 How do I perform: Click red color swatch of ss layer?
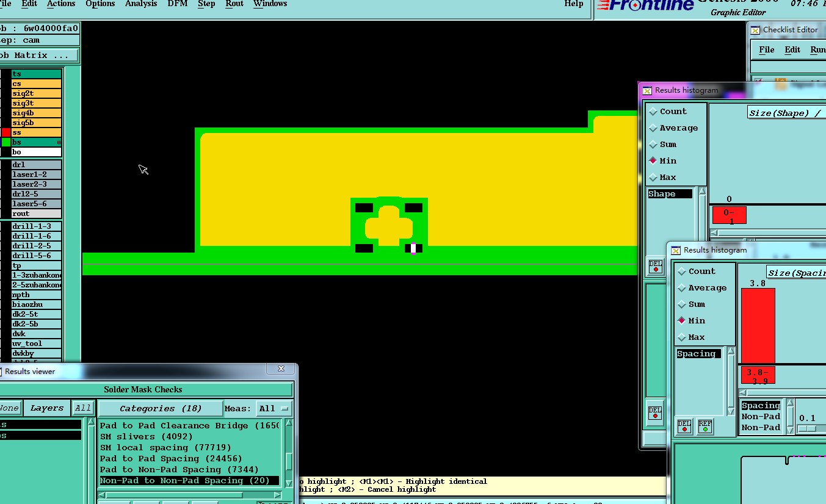click(6, 132)
